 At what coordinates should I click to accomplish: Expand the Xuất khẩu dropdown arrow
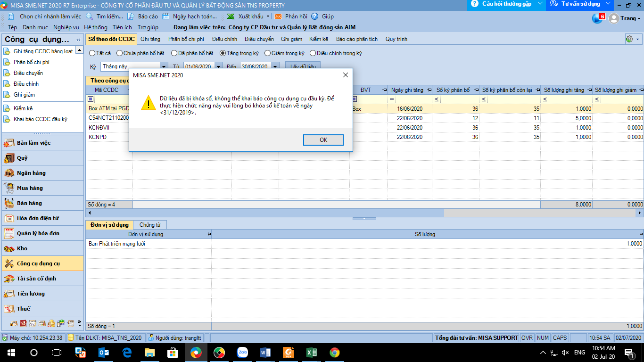click(x=268, y=16)
